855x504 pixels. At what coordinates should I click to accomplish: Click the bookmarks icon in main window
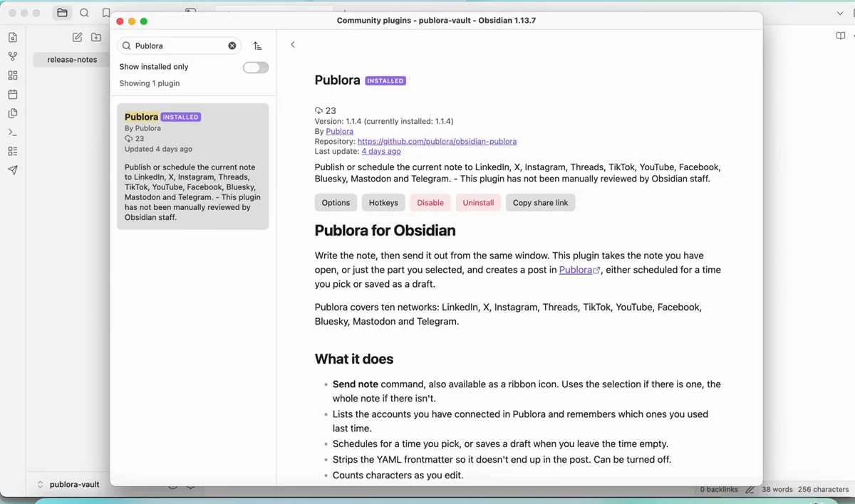pyautogui.click(x=105, y=13)
